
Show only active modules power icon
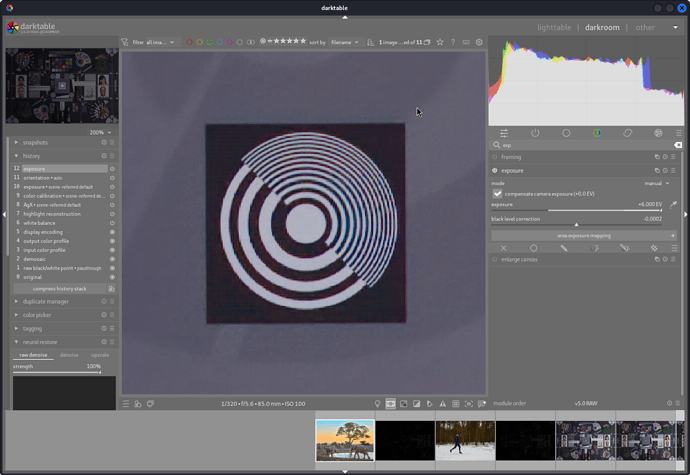click(x=535, y=133)
